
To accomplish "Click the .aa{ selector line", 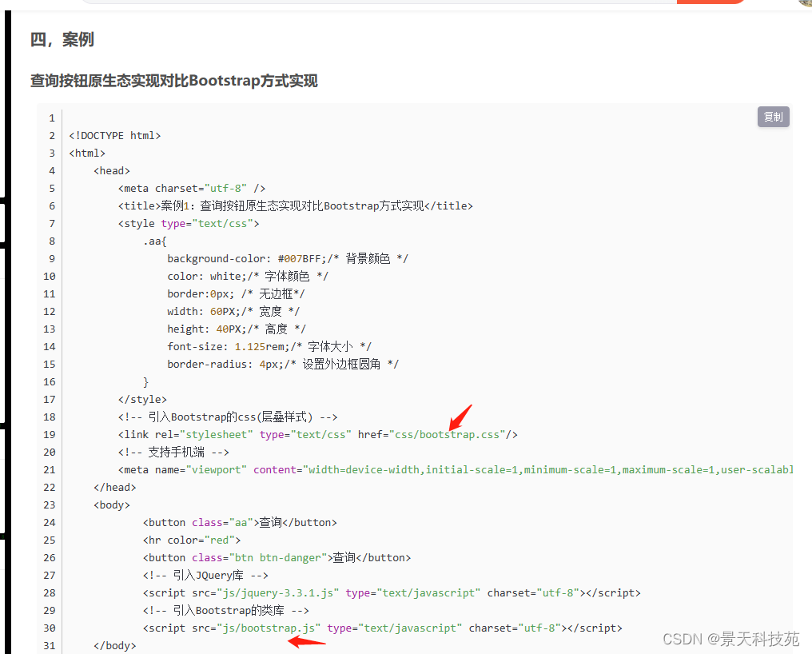I will pyautogui.click(x=155, y=241).
